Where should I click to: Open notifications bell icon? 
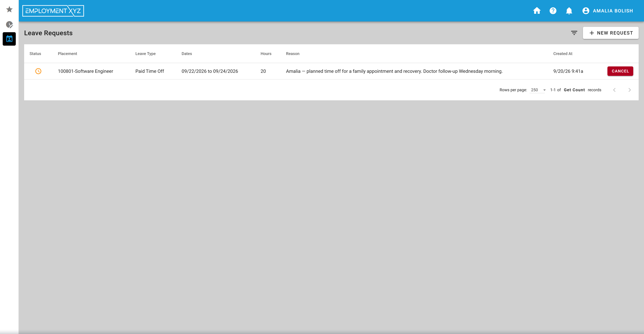pyautogui.click(x=569, y=11)
